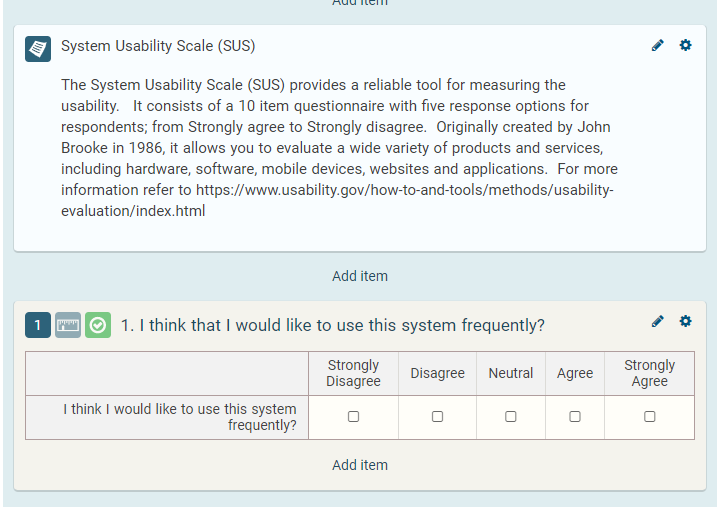The height and width of the screenshot is (507, 722).
Task: Edit the System Usability Scale description with the pencil
Action: coord(657,45)
